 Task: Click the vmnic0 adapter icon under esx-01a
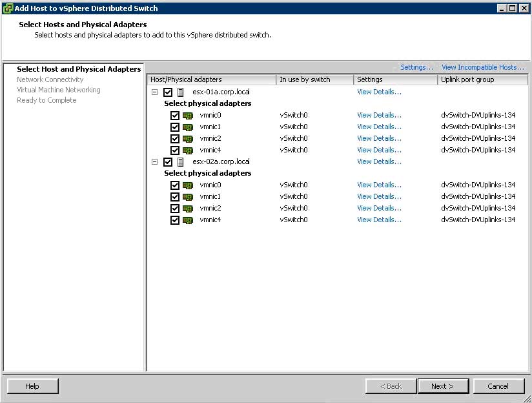tap(188, 116)
